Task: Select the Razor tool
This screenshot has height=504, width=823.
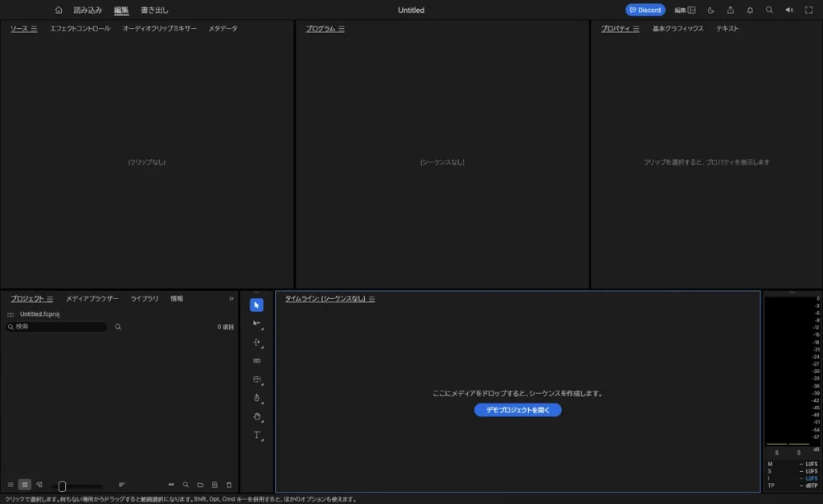Action: pyautogui.click(x=256, y=361)
